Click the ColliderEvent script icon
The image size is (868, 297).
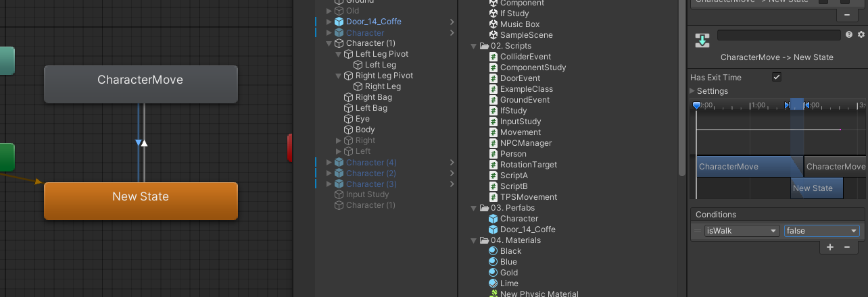click(493, 57)
